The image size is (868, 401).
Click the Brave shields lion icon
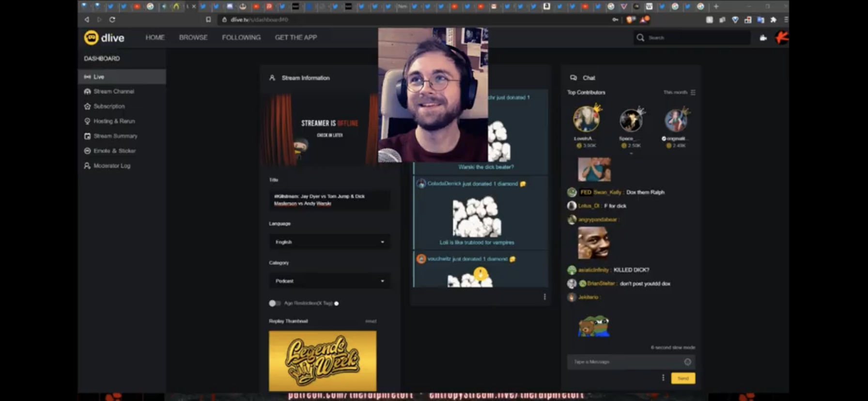(x=630, y=19)
